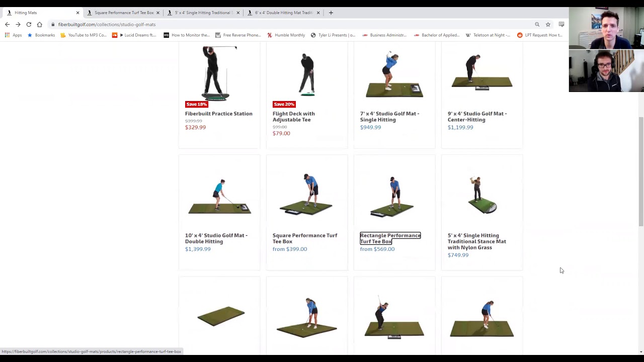
Task: Switch to Square Performance Turf Tee Box tab
Action: pyautogui.click(x=122, y=13)
